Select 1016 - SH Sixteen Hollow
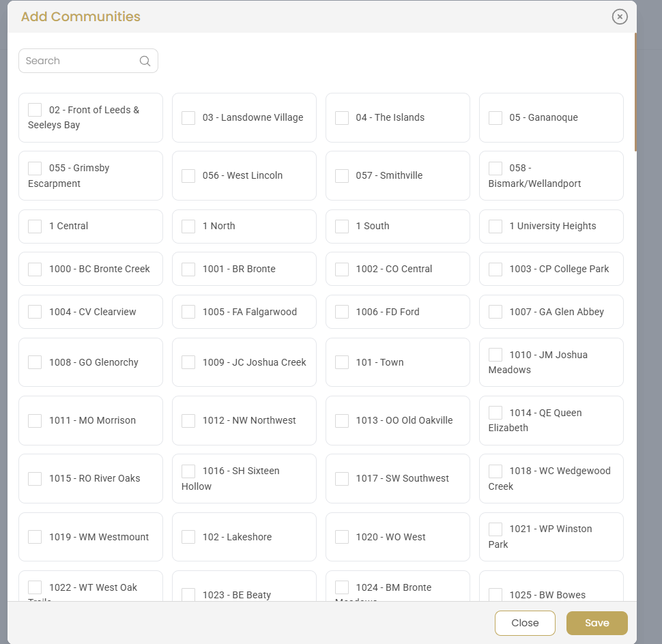The image size is (662, 644). click(x=188, y=470)
